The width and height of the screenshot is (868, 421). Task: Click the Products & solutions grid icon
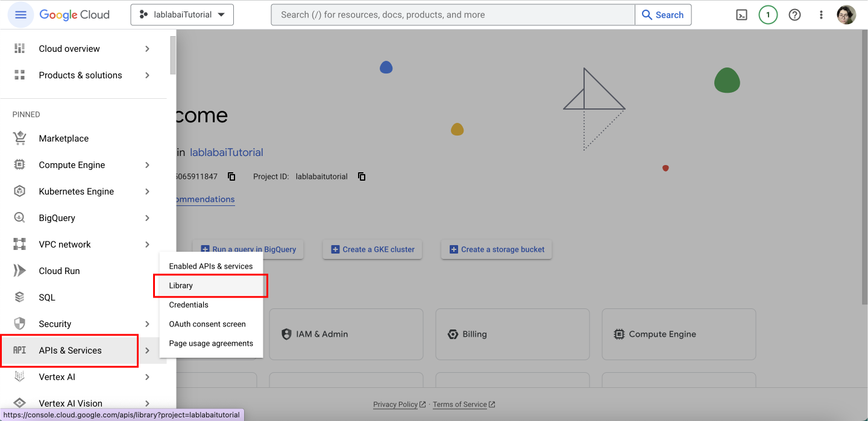pos(20,75)
